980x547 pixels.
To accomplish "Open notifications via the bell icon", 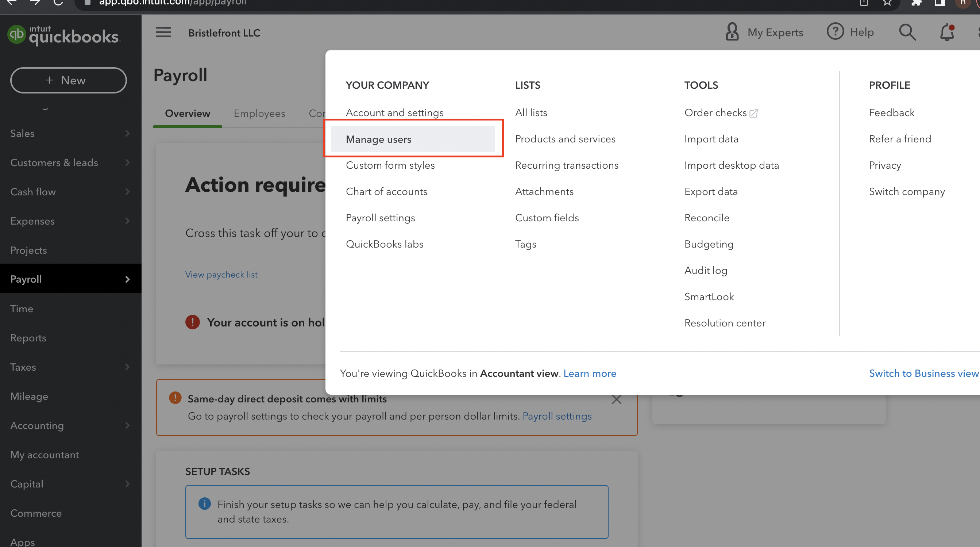I will click(947, 32).
